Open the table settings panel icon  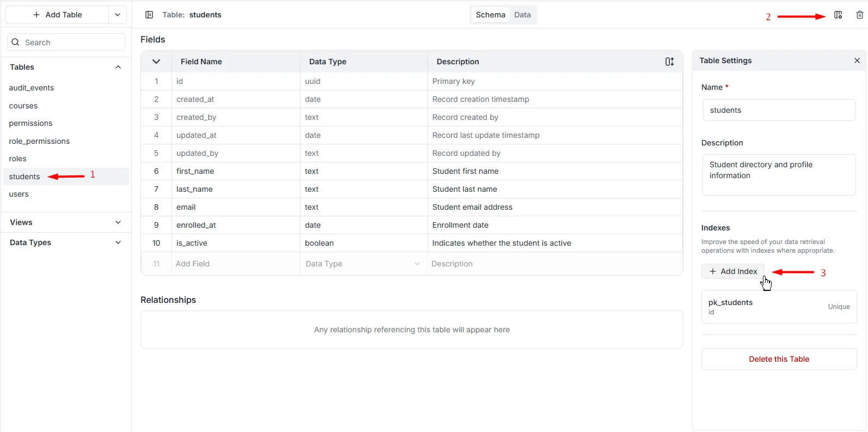[x=838, y=15]
